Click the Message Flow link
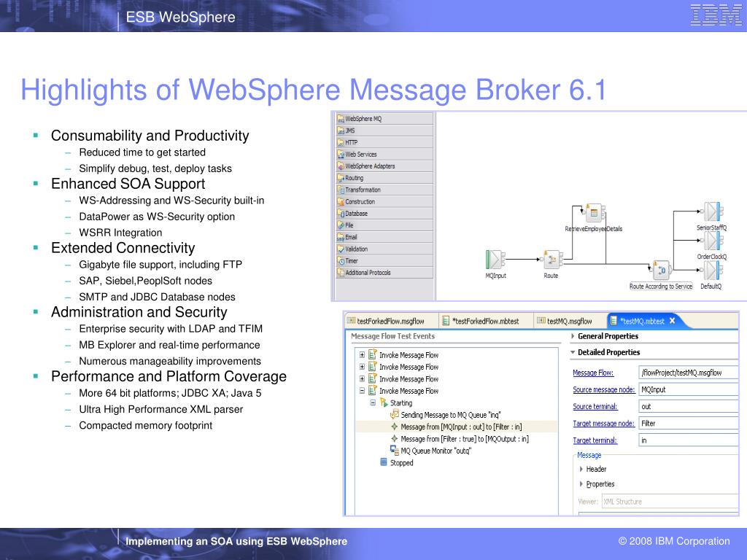The image size is (747, 560). pyautogui.click(x=593, y=373)
